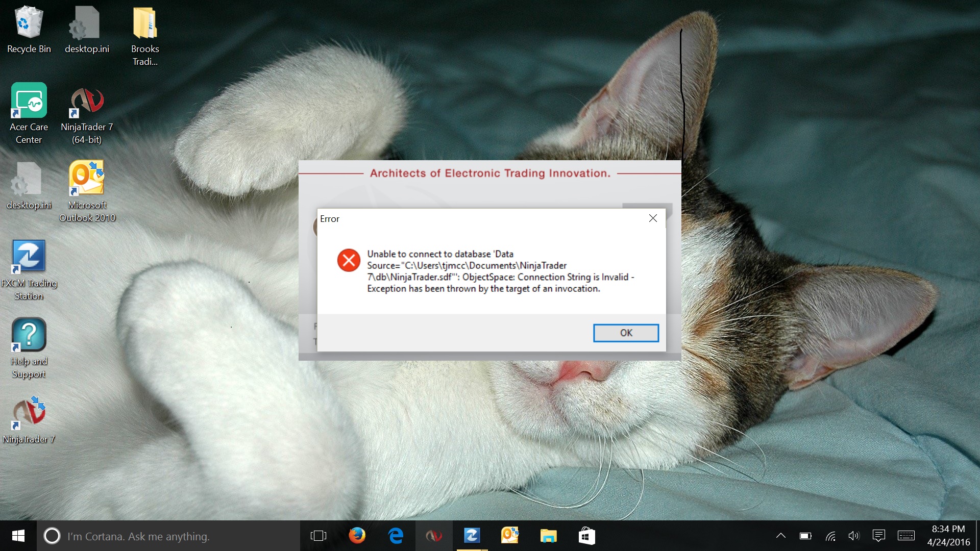Screen dimensions: 980x551
Task: Select the NinjaTrader 7 (64-bit) shortcut
Action: [87, 115]
